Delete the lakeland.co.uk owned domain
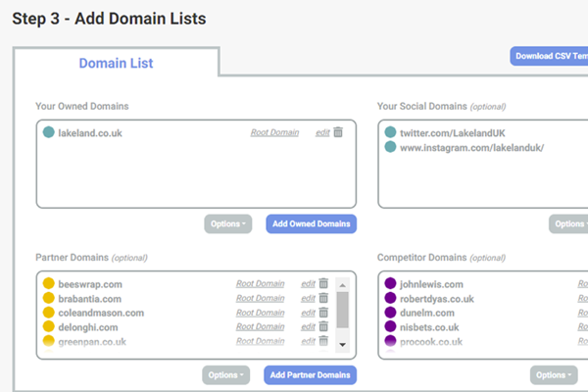The width and height of the screenshot is (588, 392). pos(338,132)
